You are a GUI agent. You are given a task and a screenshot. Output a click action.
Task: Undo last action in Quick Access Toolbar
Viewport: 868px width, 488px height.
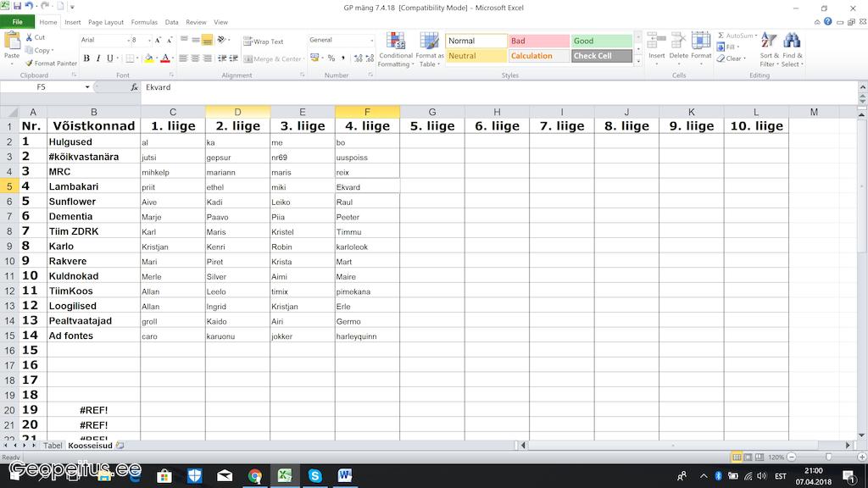30,6
